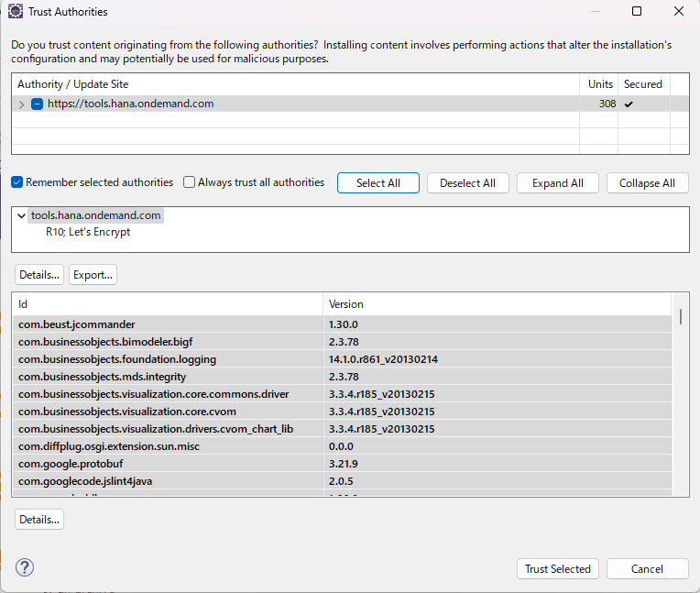The image size is (700, 593).
Task: Click the Deselect All button
Action: click(468, 183)
